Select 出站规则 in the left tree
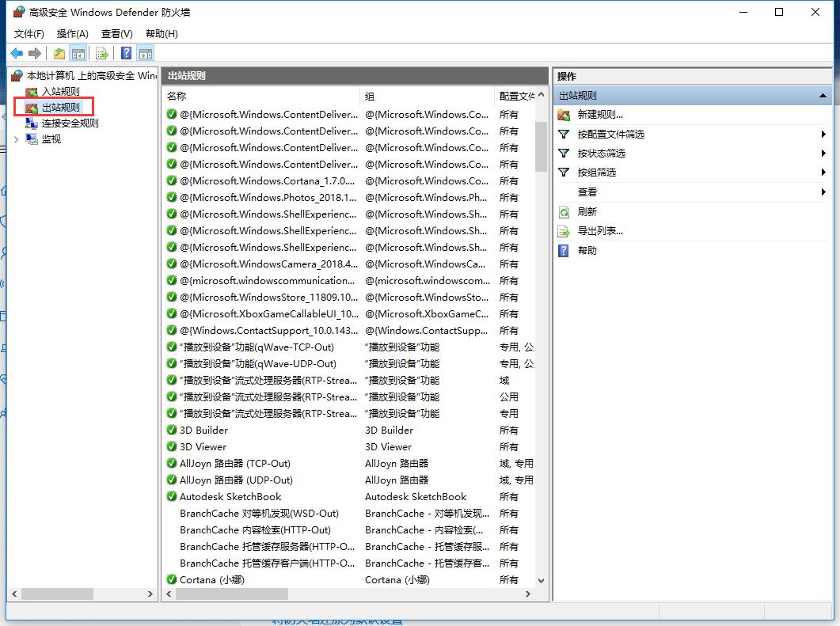Screen dimensions: 840x626 pos(60,107)
